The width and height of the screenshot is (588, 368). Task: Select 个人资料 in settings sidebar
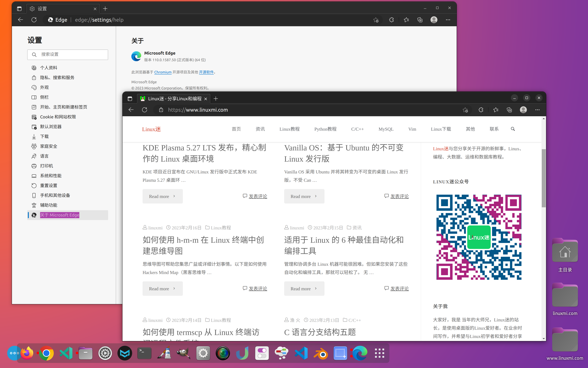tap(68, 68)
